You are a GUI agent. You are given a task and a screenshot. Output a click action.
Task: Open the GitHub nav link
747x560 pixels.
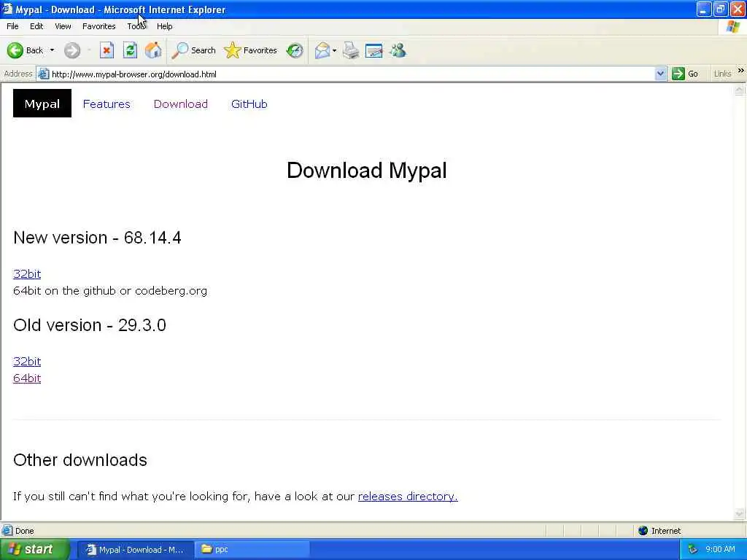pos(249,104)
